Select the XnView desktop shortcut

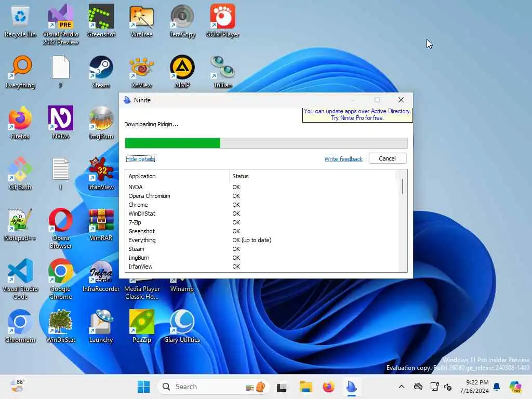(141, 72)
